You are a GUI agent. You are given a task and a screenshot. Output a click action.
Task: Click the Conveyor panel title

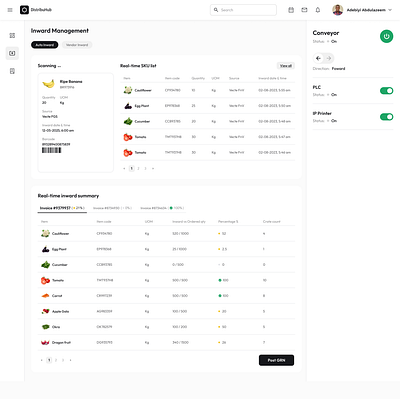click(326, 33)
